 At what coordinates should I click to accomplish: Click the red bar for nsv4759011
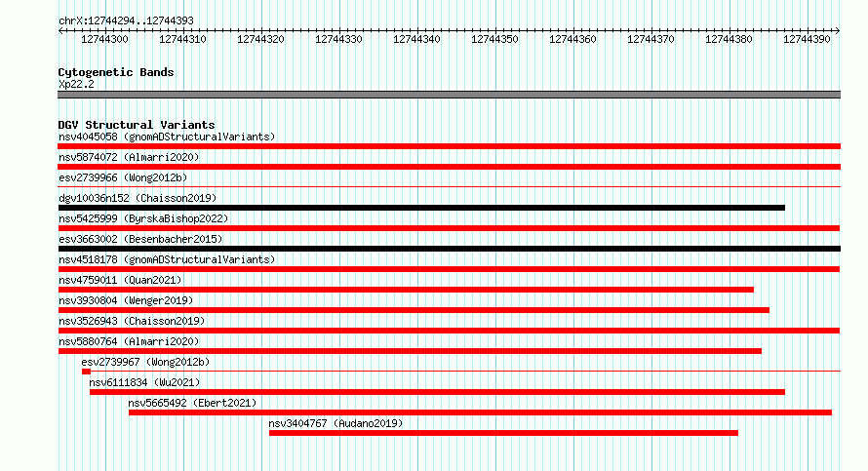tap(406, 290)
